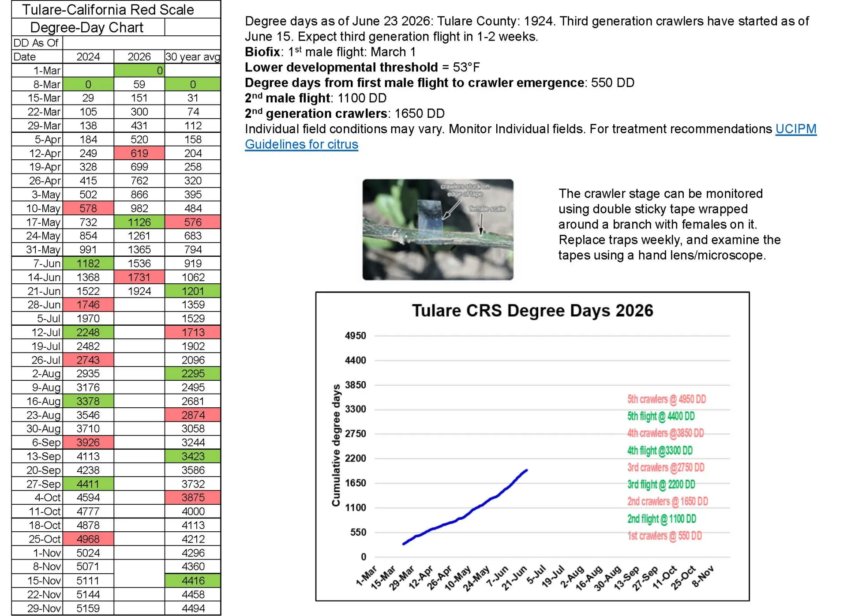This screenshot has height=616, width=847.
Task: Click the 1st crawlers @ 550 DD chart label
Action: click(x=664, y=536)
